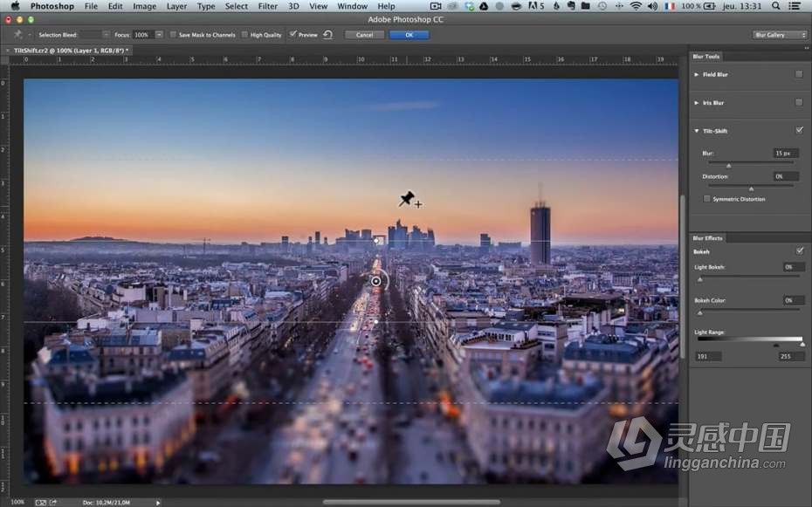Click the Focus 100% input field
Screen dimensions: 812x507
click(x=143, y=35)
